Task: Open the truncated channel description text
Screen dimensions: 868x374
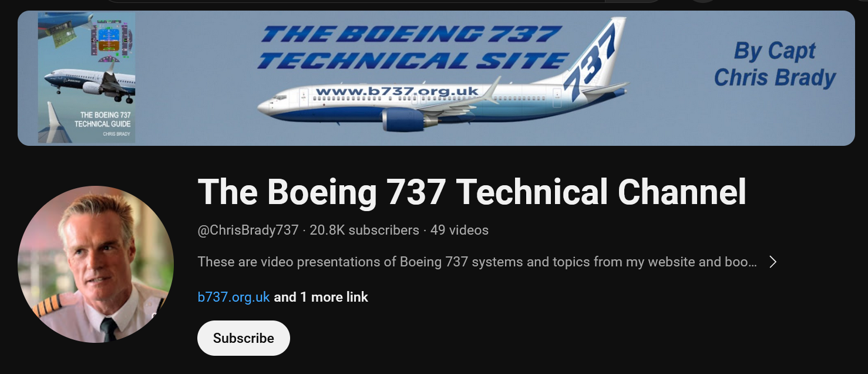Action: pyautogui.click(x=477, y=262)
